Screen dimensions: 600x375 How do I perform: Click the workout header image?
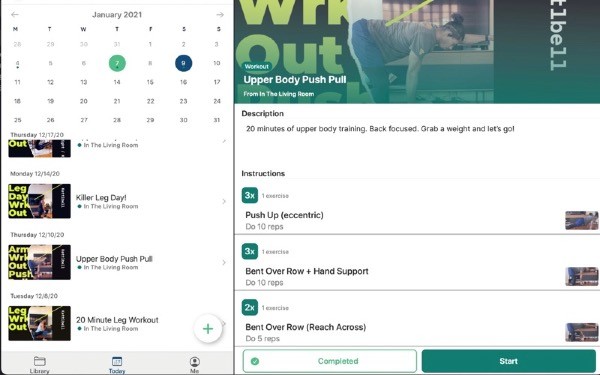(x=417, y=51)
